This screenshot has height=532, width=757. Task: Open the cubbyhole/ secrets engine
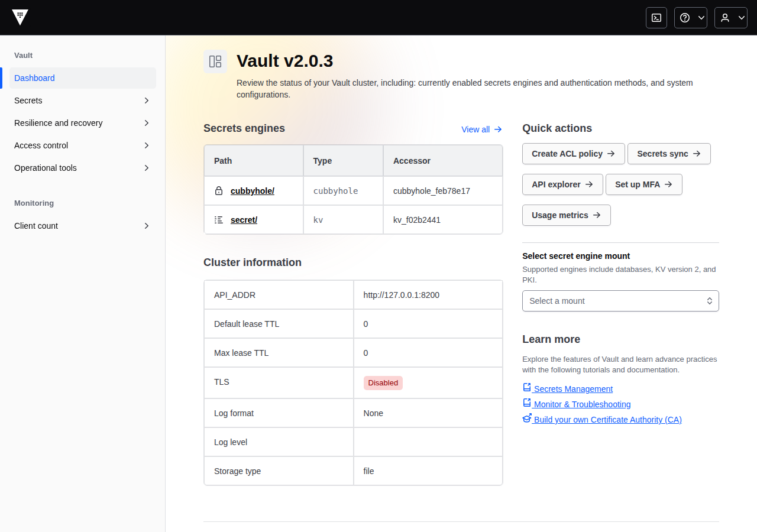tap(253, 191)
